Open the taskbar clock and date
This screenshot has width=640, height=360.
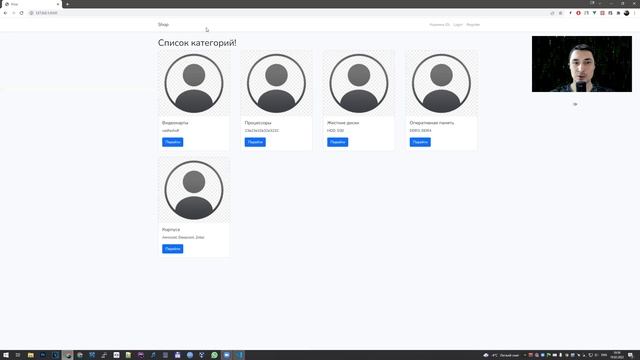pos(617,355)
